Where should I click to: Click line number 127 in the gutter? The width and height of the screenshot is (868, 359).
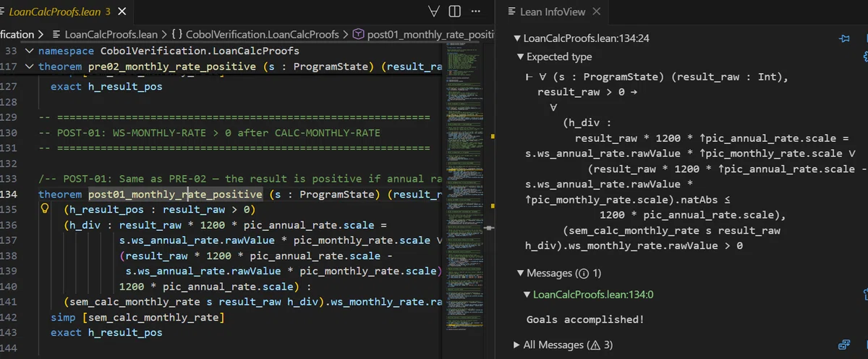click(9, 86)
